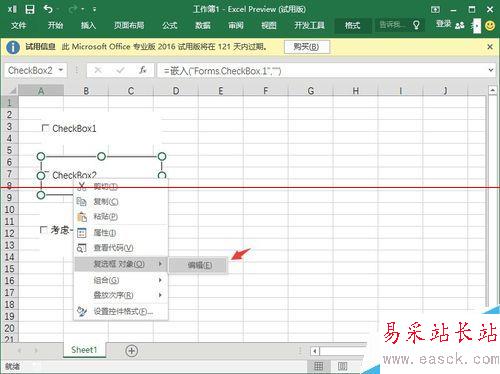Image resolution: width=500 pixels, height=374 pixels.
Task: Switch to the 页面布局 ribbon tab
Action: pyautogui.click(x=129, y=25)
